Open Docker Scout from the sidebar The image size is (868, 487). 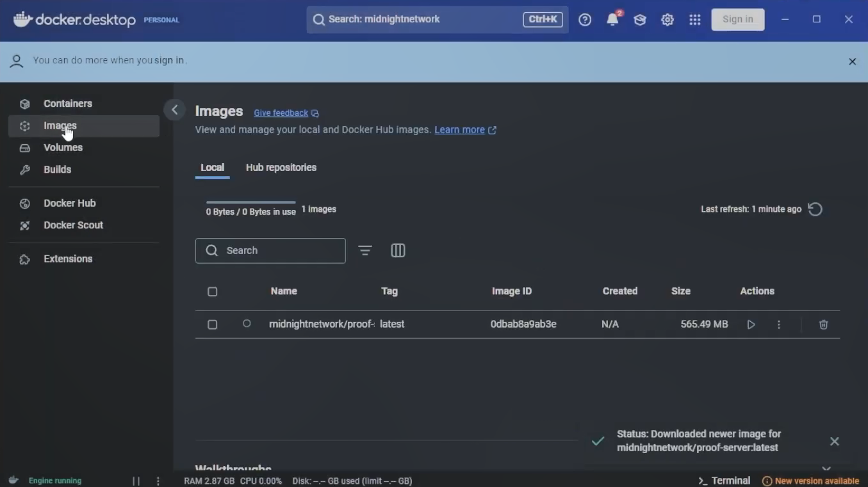pos(73,225)
